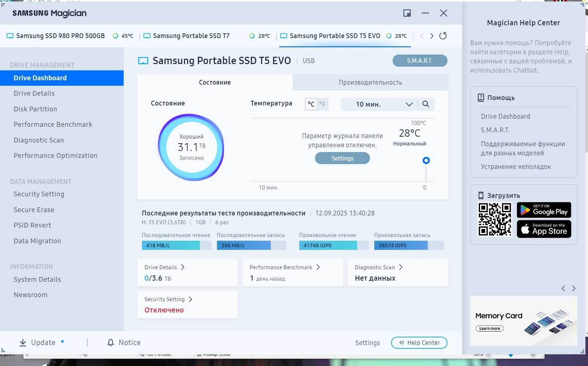Viewport: 588px width, 366px height.
Task: Click the Помощь help icon
Action: (481, 97)
